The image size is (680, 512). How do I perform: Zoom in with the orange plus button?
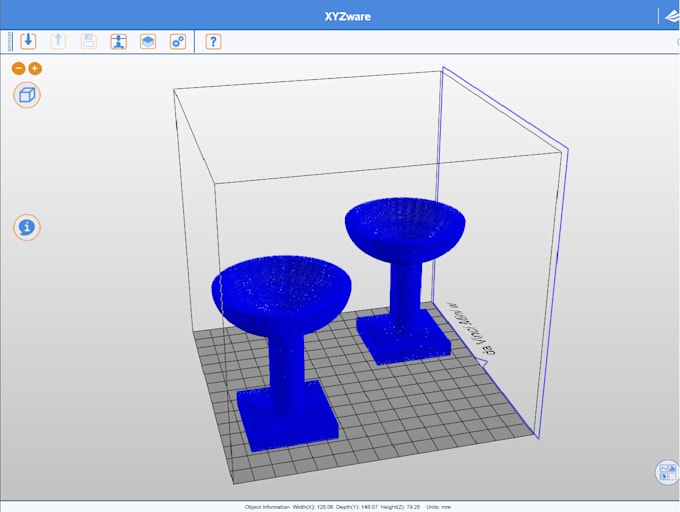(35, 68)
